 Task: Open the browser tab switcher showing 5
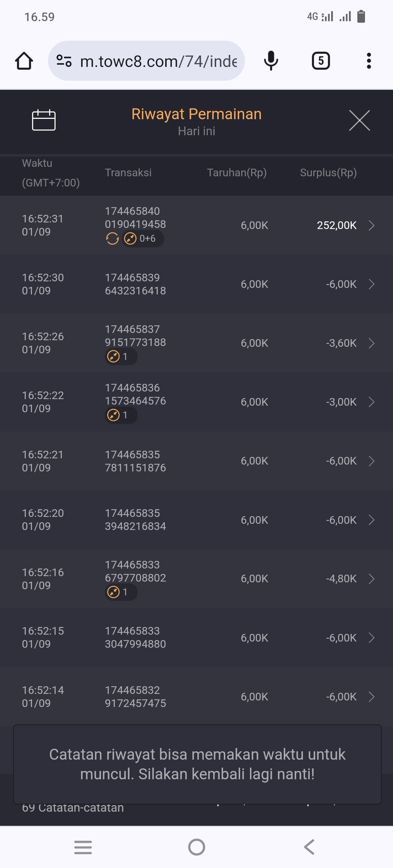pos(321,61)
